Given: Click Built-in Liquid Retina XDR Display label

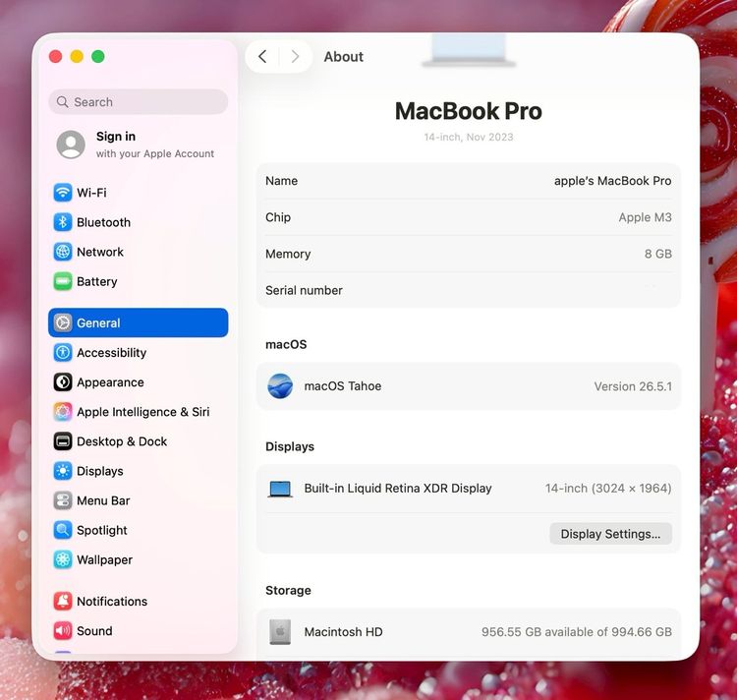Looking at the screenshot, I should (x=398, y=488).
